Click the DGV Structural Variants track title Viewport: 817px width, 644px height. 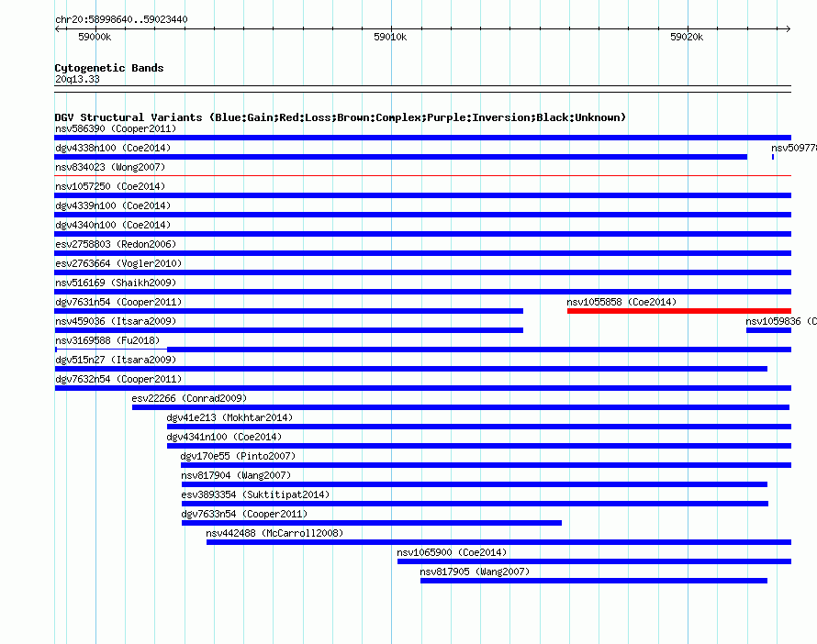(x=341, y=117)
